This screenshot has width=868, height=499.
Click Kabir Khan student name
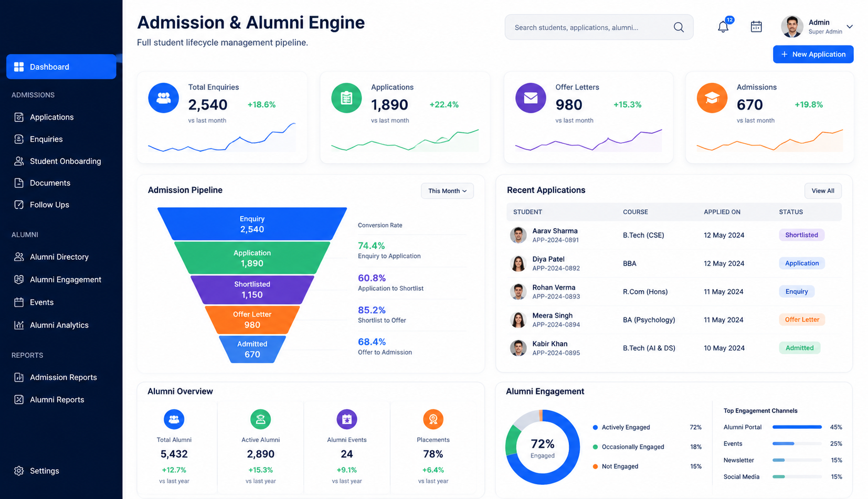pyautogui.click(x=549, y=344)
